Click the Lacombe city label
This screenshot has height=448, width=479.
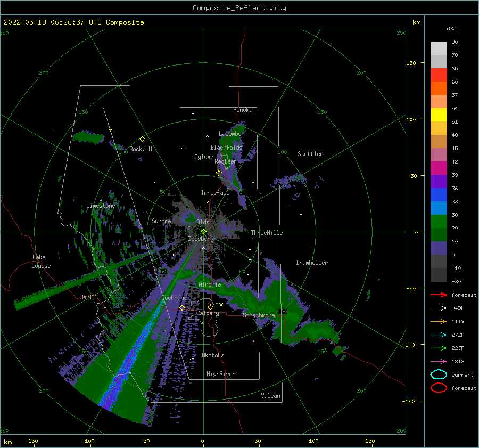pos(230,134)
